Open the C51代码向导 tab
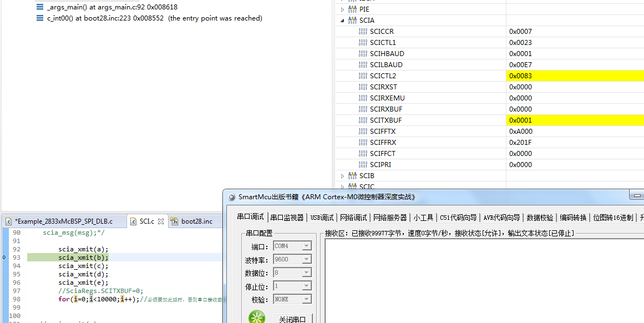This screenshot has width=644, height=323. point(458,218)
